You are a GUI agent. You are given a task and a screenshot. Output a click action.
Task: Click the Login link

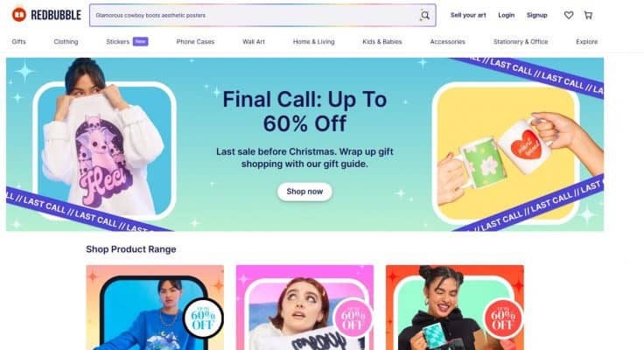click(x=506, y=15)
